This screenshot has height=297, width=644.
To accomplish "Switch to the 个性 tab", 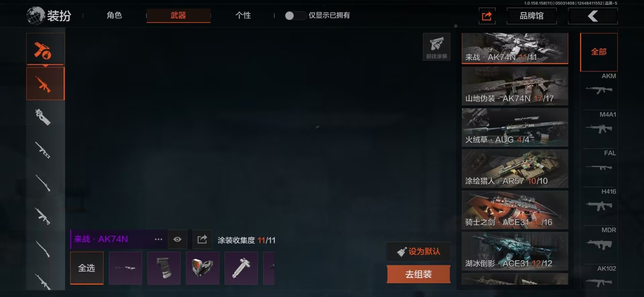I will pos(243,15).
